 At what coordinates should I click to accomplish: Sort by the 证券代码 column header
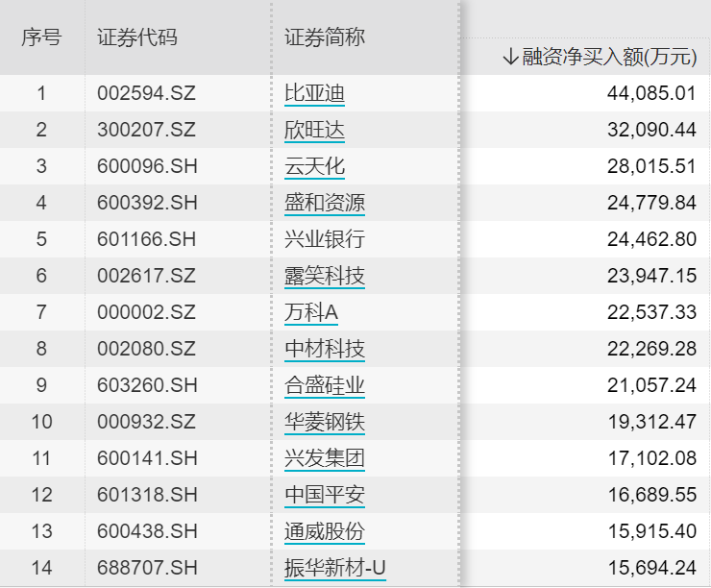pyautogui.click(x=137, y=37)
